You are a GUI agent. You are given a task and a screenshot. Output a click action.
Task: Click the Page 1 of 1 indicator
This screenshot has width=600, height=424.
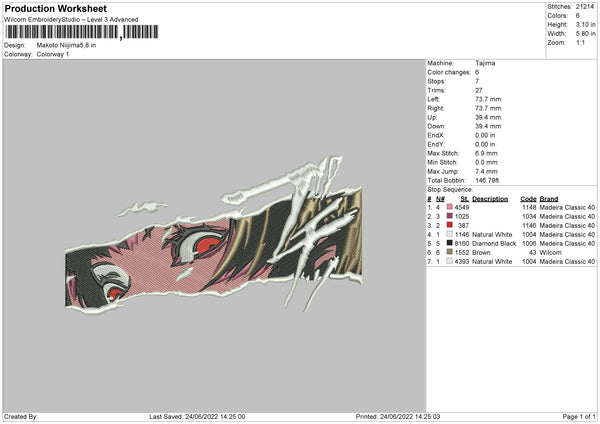pos(579,417)
